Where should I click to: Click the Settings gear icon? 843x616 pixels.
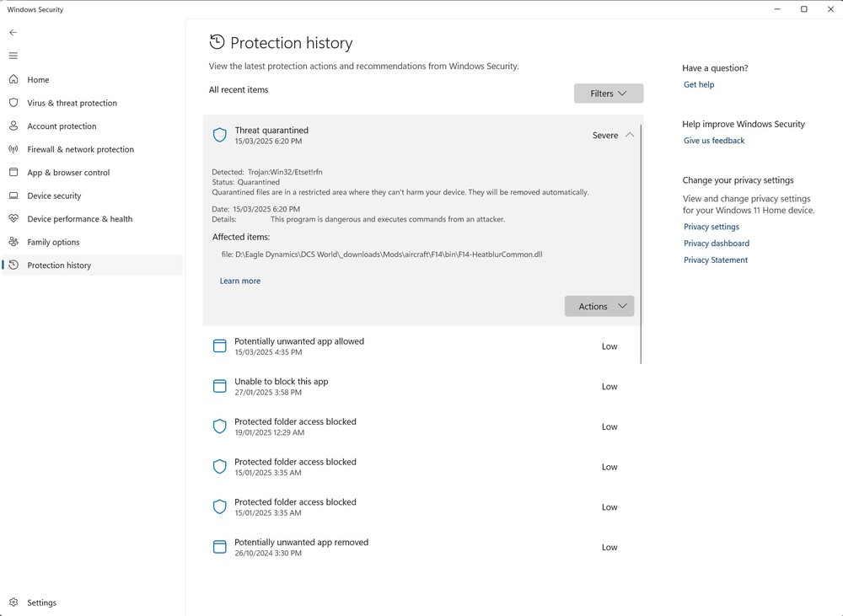click(13, 603)
